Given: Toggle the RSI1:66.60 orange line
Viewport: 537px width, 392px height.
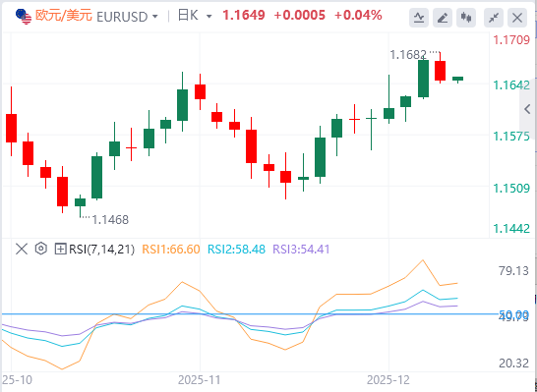Looking at the screenshot, I should point(171,249).
